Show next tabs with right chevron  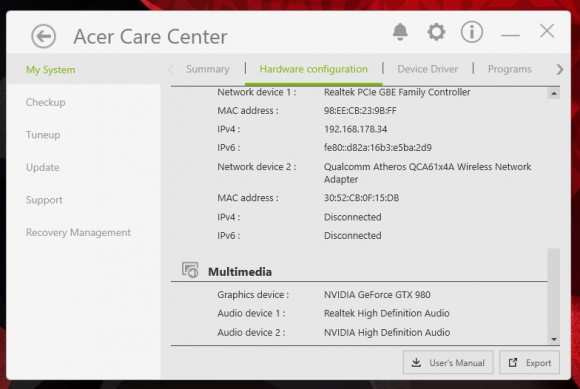559,69
